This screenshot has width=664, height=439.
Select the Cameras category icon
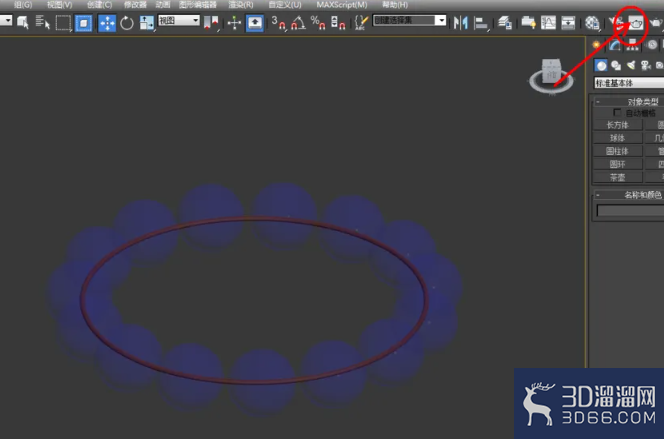coord(646,65)
